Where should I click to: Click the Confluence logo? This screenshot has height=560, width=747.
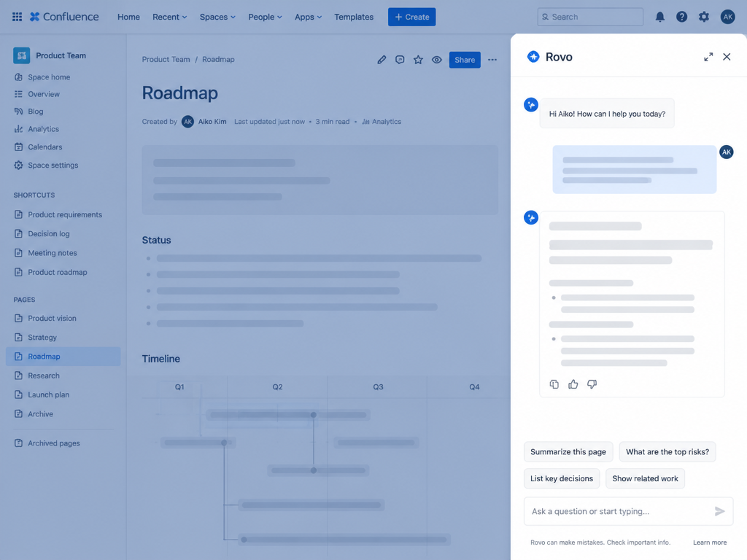click(x=64, y=17)
